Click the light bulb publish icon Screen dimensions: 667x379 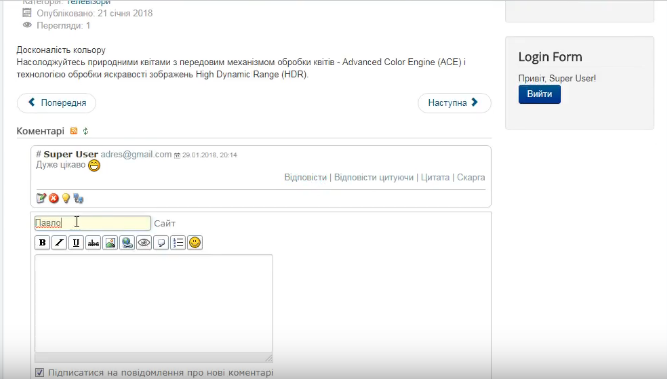66,198
